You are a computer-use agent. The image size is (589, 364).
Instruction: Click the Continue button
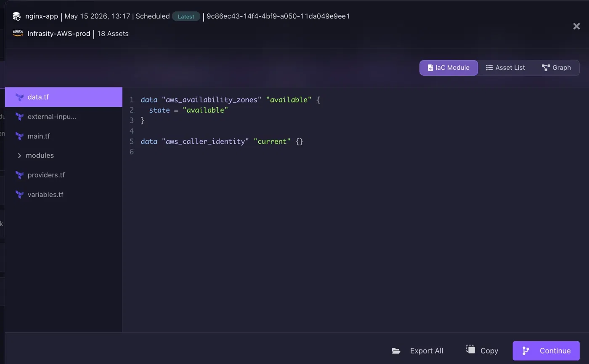[x=546, y=351]
